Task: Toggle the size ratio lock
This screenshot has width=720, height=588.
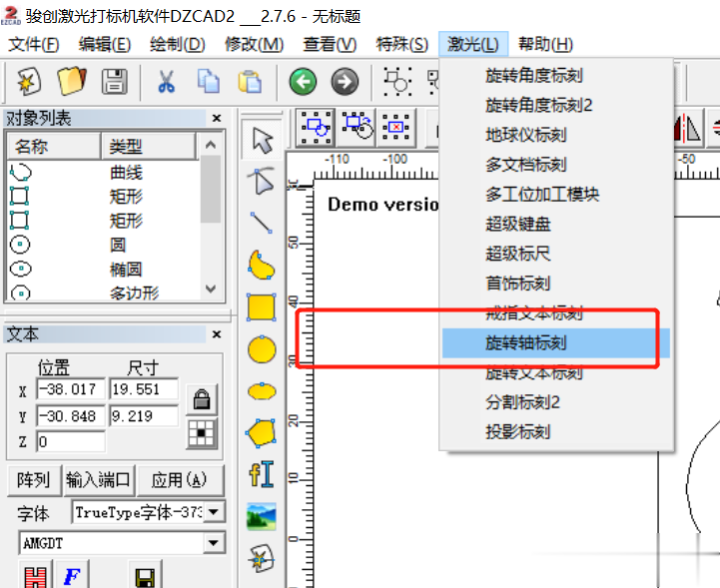Action: coord(202,399)
